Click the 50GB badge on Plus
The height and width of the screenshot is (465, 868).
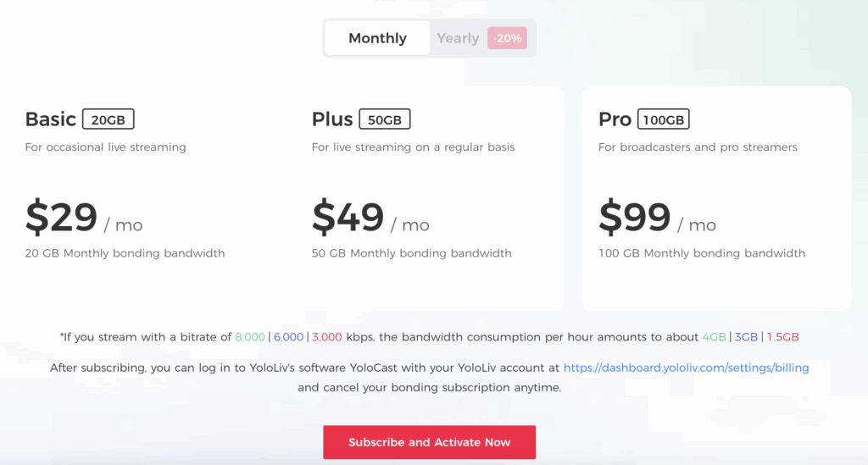click(385, 119)
